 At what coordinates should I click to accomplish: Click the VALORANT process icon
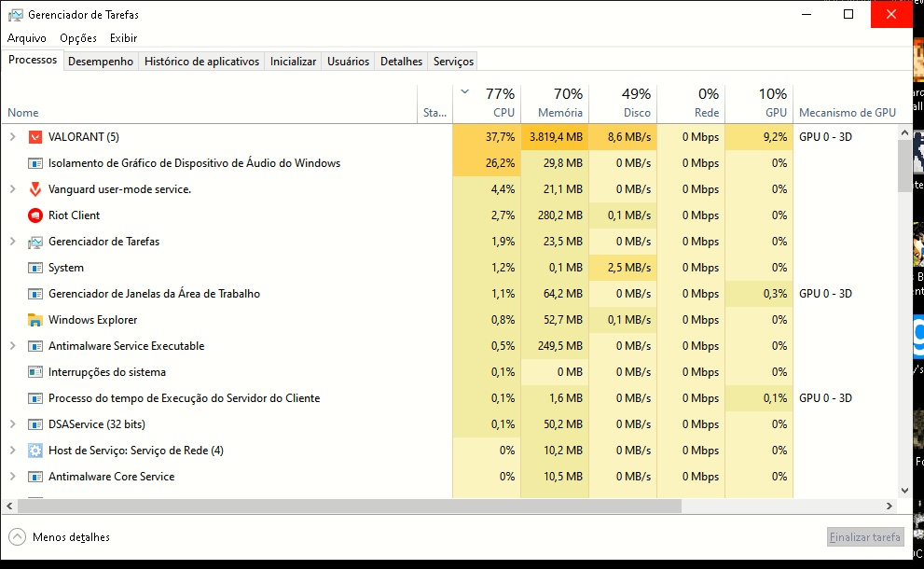point(35,137)
